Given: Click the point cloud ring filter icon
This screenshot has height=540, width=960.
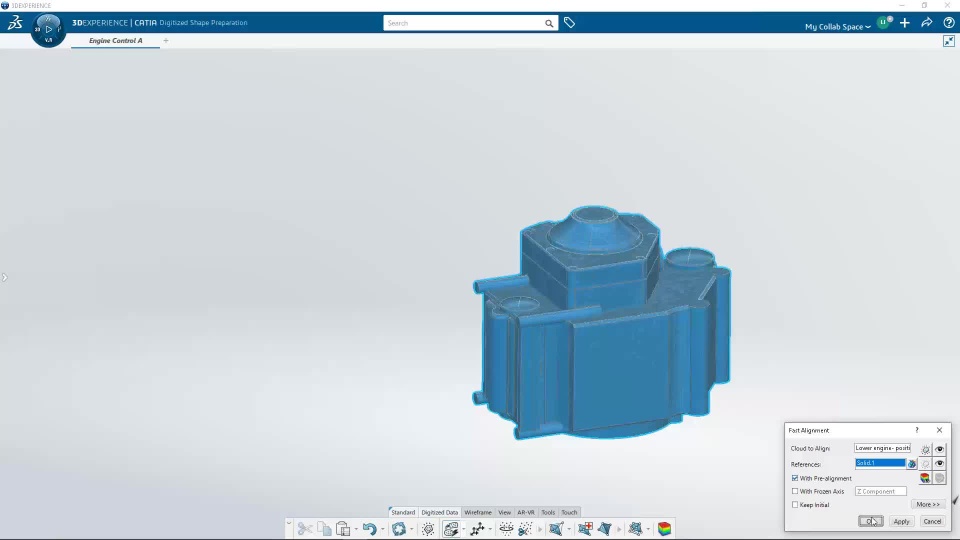Looking at the screenshot, I should (x=506, y=528).
